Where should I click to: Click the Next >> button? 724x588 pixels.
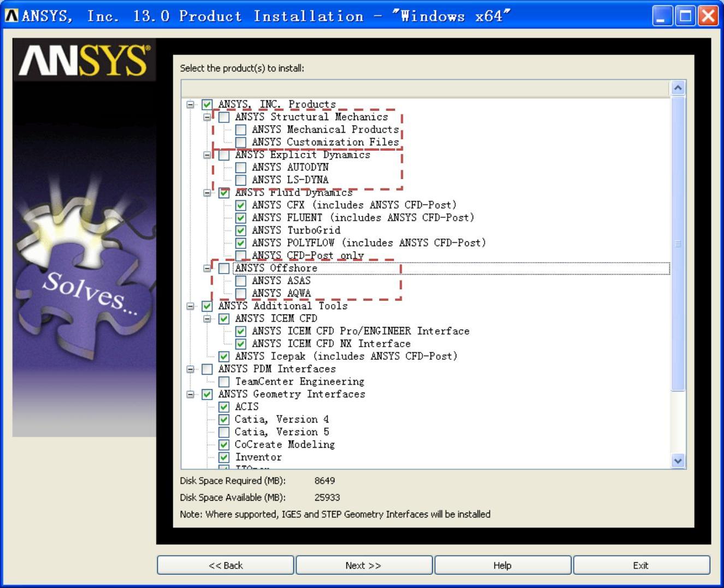pos(364,566)
